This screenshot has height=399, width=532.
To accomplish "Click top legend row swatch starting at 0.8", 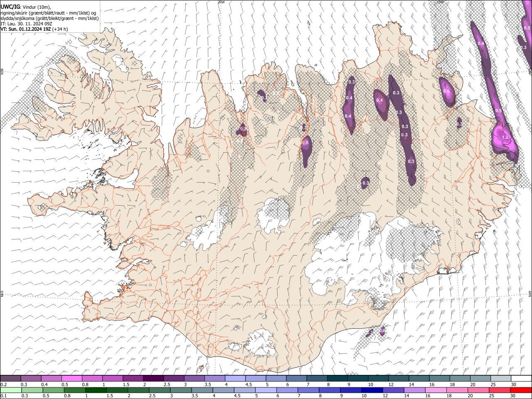I will click(x=92, y=378).
